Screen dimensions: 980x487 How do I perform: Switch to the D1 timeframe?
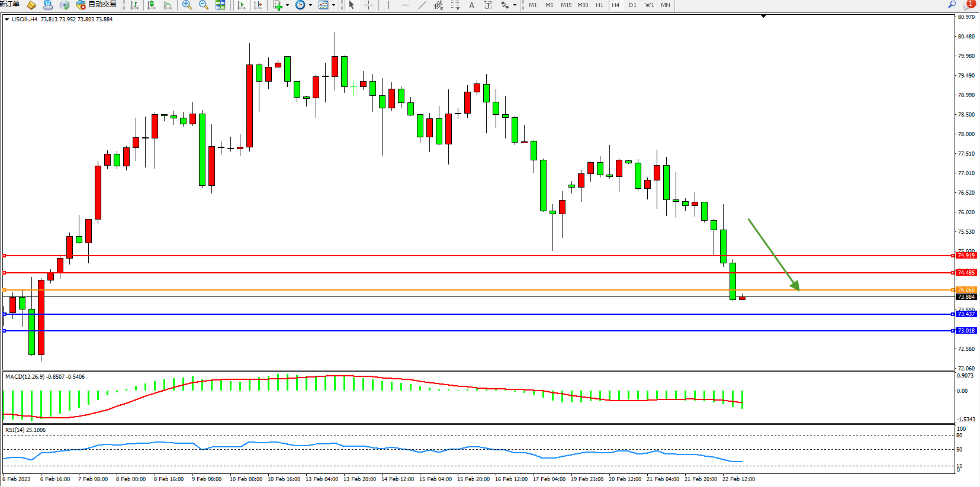632,5
